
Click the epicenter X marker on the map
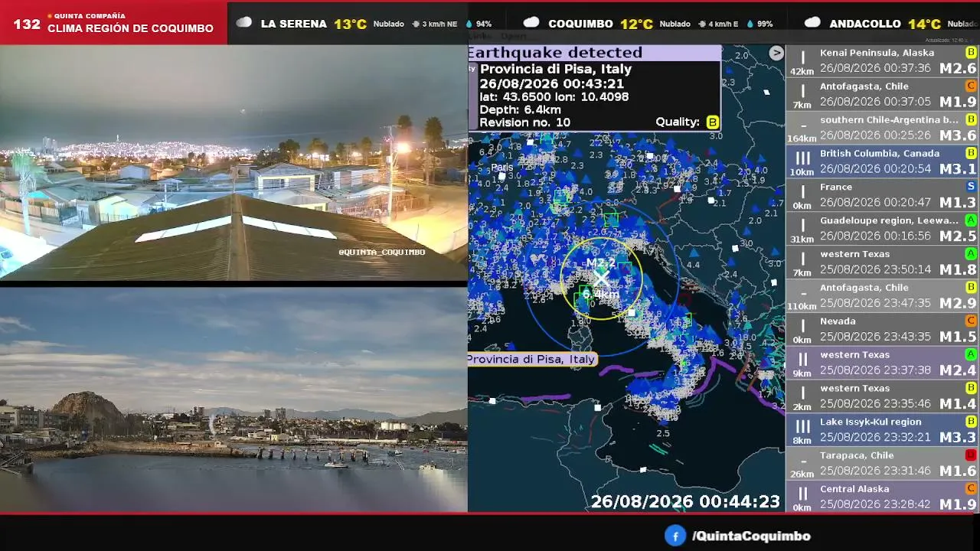(x=601, y=279)
